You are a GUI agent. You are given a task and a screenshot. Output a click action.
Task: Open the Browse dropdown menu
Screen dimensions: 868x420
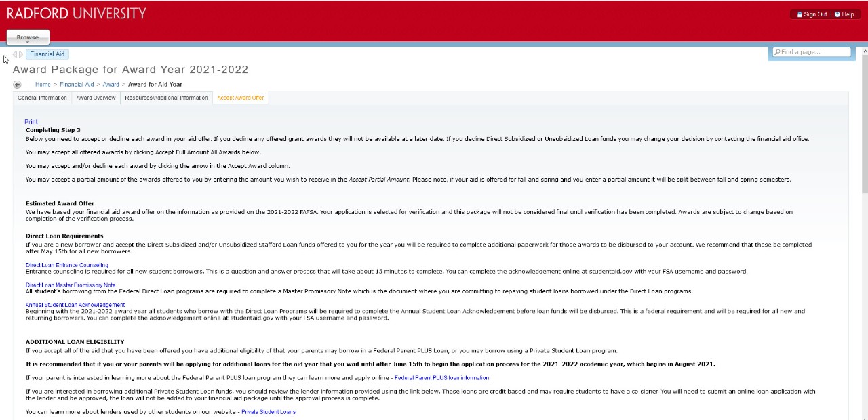[28, 37]
